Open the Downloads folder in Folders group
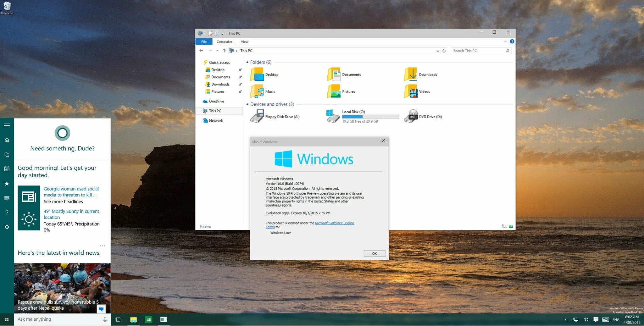Image resolution: width=644 pixels, height=326 pixels. tap(420, 75)
